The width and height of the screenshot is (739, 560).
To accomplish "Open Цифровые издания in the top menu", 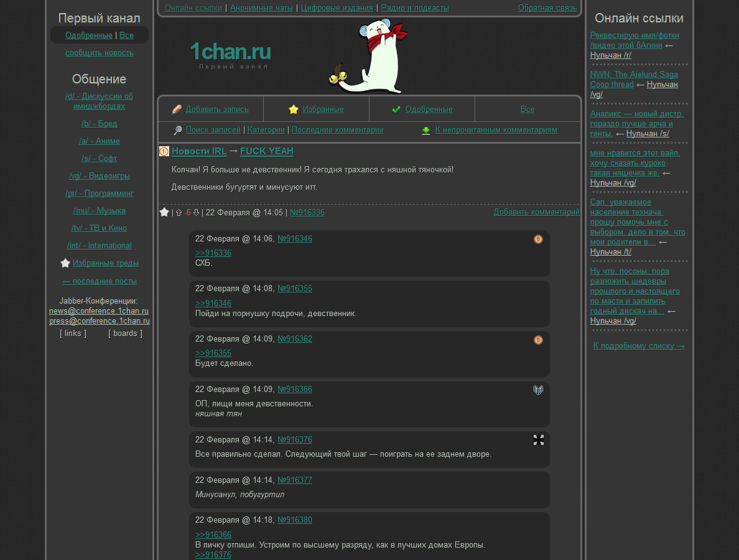I will click(x=337, y=8).
